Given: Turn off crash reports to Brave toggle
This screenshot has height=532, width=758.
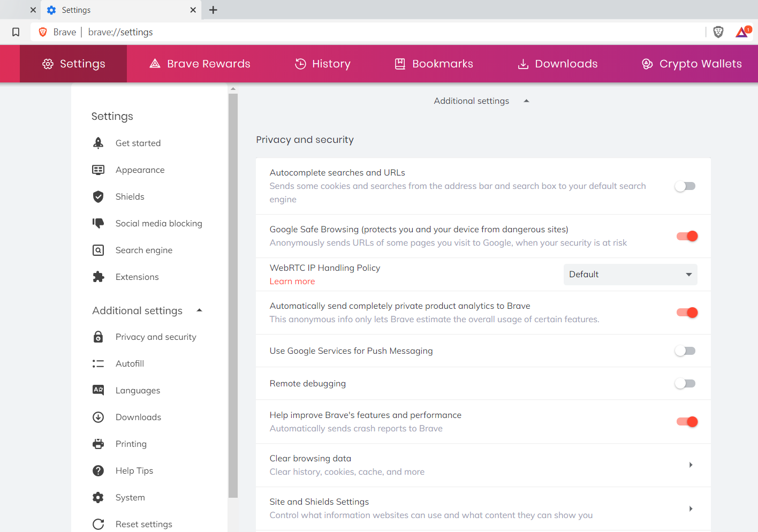Looking at the screenshot, I should (687, 422).
